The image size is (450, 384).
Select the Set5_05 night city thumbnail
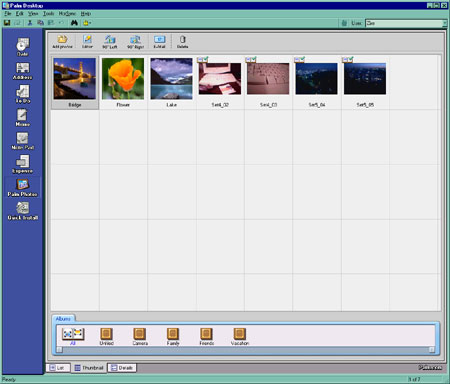[x=365, y=79]
